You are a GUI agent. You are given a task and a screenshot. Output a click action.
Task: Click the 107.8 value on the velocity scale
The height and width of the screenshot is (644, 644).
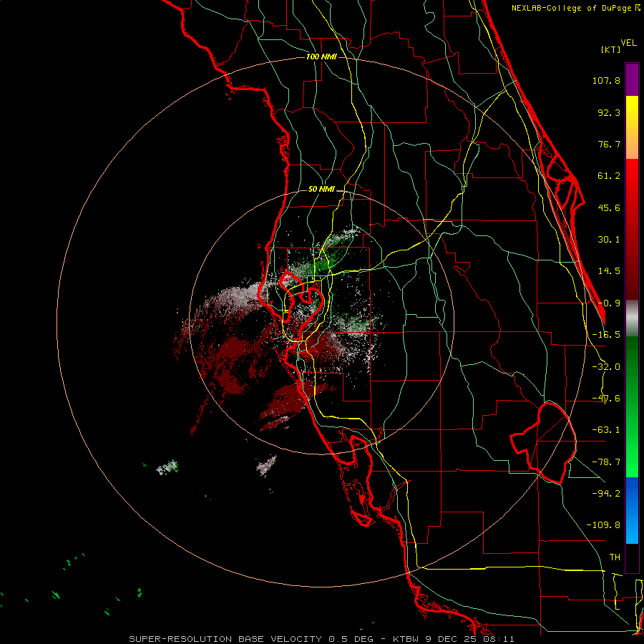(x=606, y=80)
